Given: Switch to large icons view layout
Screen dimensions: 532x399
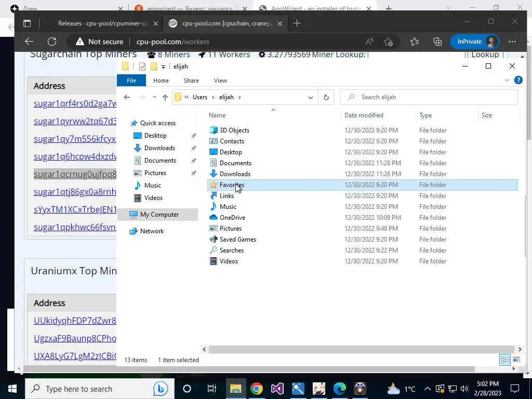Looking at the screenshot, I should point(516,360).
